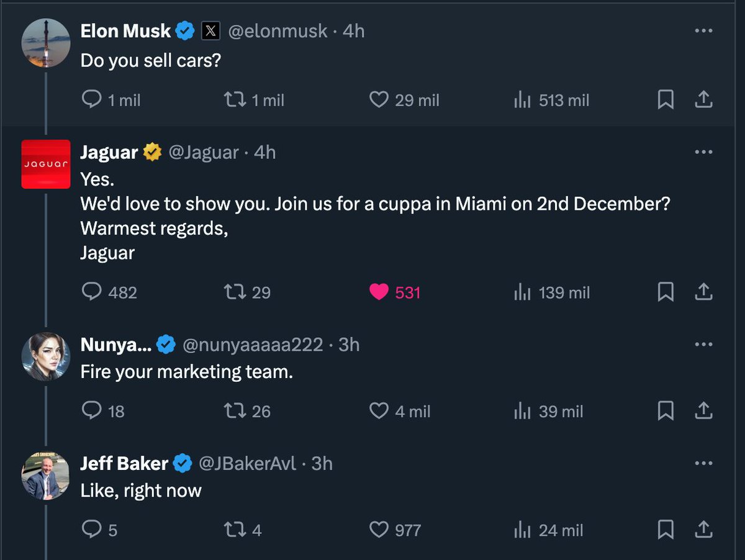
Task: Bookmark Elon Musk's tweet
Action: tap(666, 100)
